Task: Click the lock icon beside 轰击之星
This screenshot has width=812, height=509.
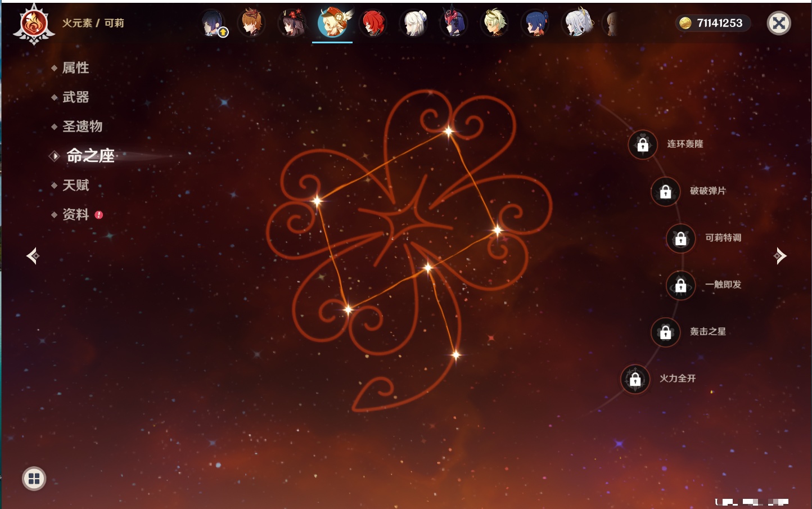Action: [x=665, y=332]
